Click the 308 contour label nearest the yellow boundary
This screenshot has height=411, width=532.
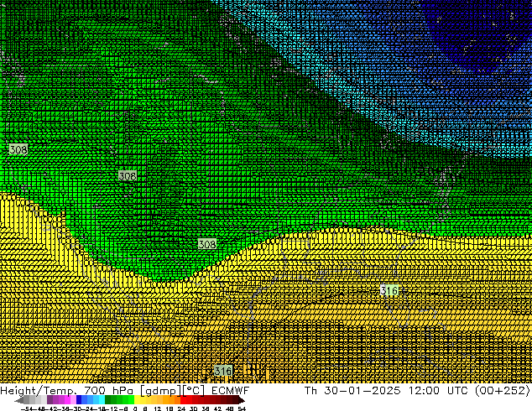pyautogui.click(x=207, y=244)
